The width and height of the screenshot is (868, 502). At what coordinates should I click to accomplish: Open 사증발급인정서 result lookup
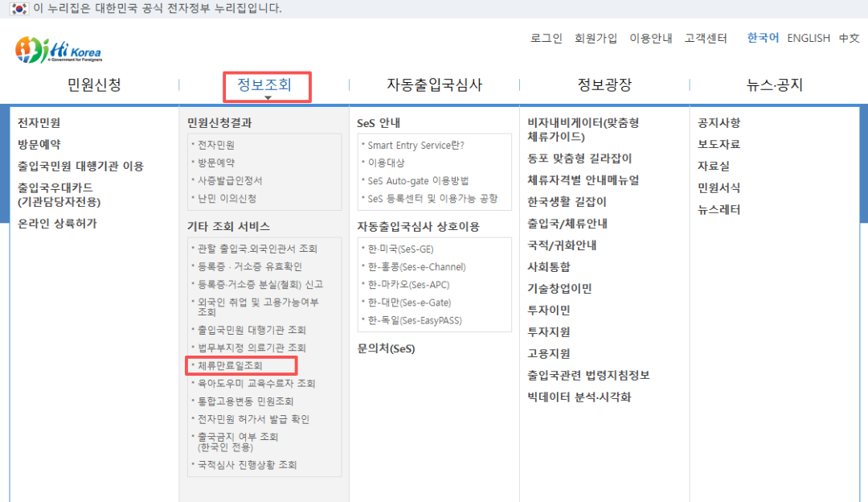(230, 180)
